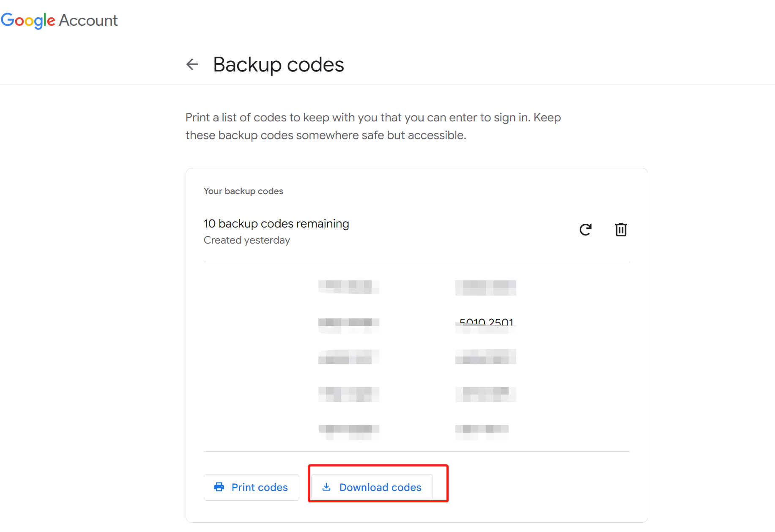Image resolution: width=775 pixels, height=532 pixels.
Task: Click the "Backup codes" page heading
Action: coord(278,65)
